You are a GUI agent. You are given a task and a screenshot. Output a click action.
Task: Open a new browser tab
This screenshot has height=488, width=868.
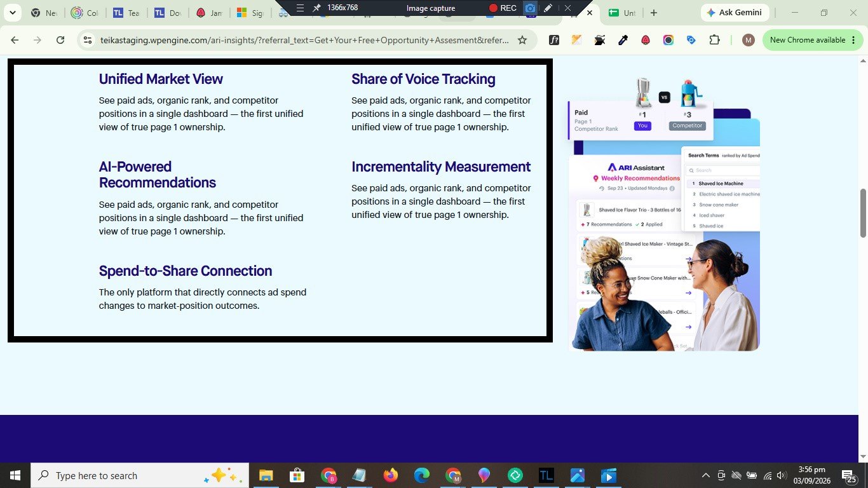(654, 13)
